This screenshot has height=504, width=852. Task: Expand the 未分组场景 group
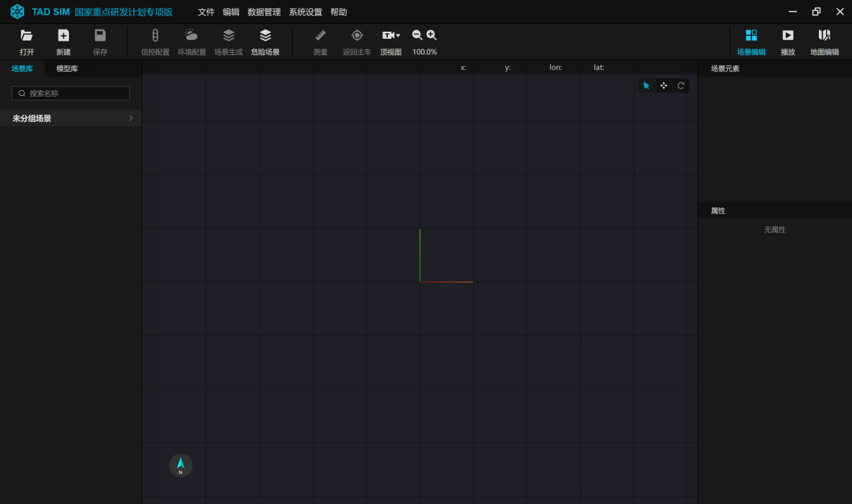[70, 118]
